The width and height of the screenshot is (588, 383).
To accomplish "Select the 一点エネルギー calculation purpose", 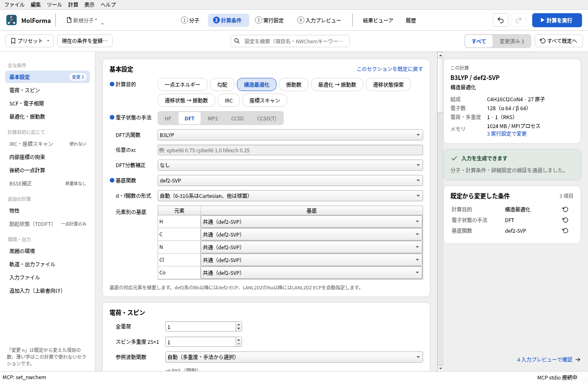I will click(182, 85).
